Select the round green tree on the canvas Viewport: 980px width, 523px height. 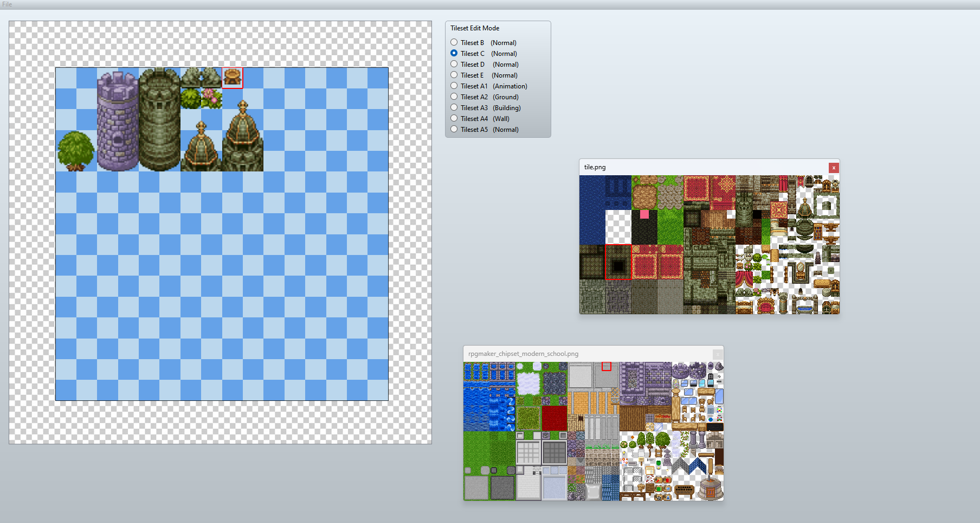pyautogui.click(x=76, y=151)
